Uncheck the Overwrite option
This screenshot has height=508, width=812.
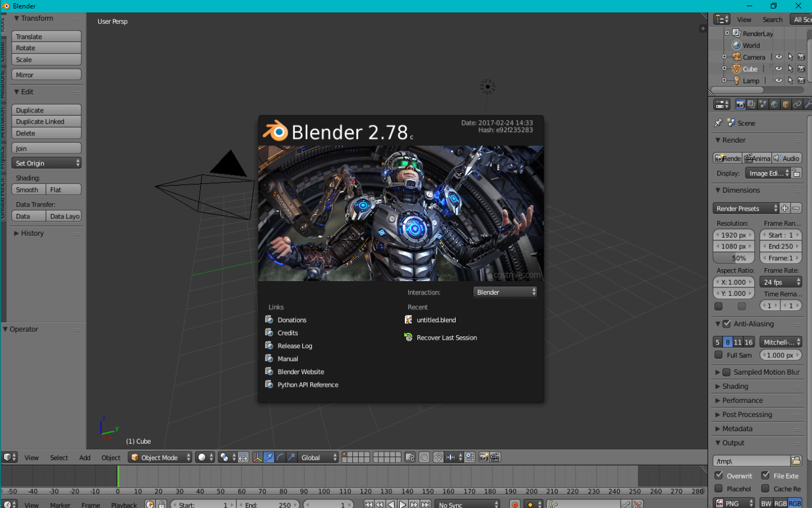719,475
